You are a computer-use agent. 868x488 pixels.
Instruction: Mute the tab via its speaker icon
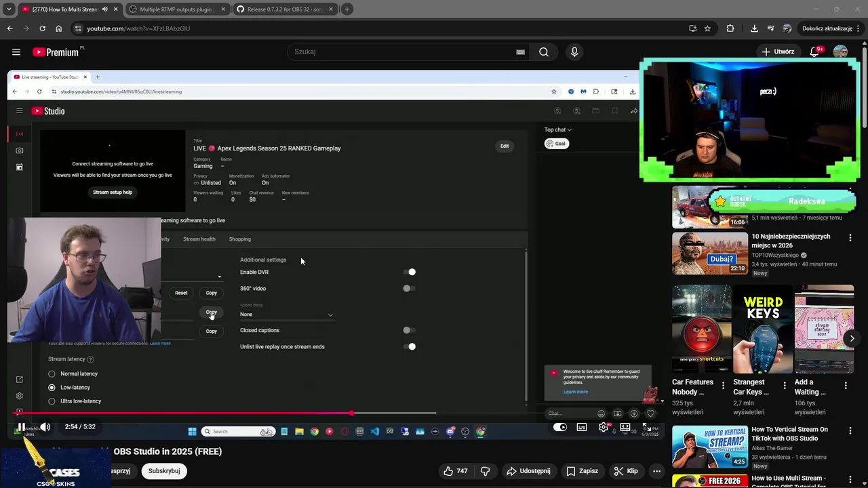(x=104, y=9)
